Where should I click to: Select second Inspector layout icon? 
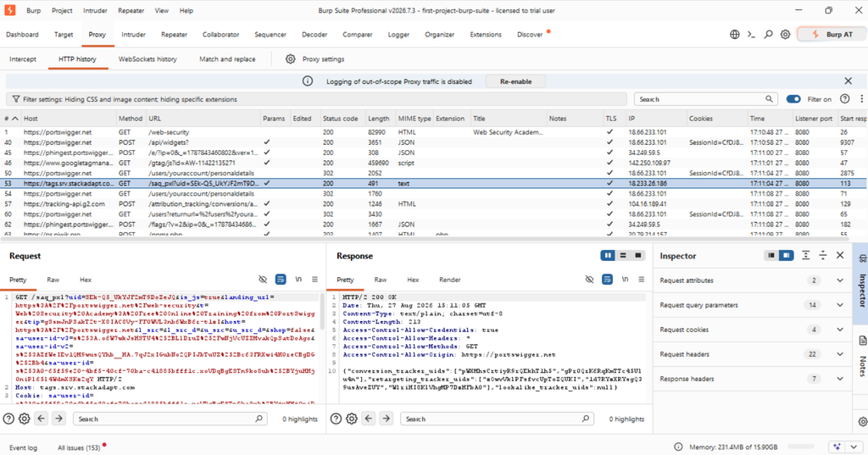(x=786, y=256)
